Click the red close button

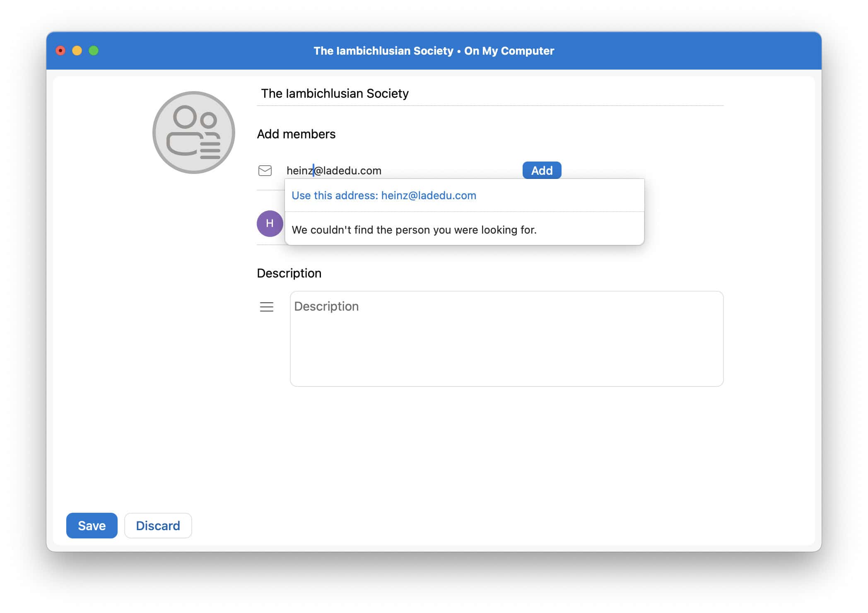[x=60, y=51]
